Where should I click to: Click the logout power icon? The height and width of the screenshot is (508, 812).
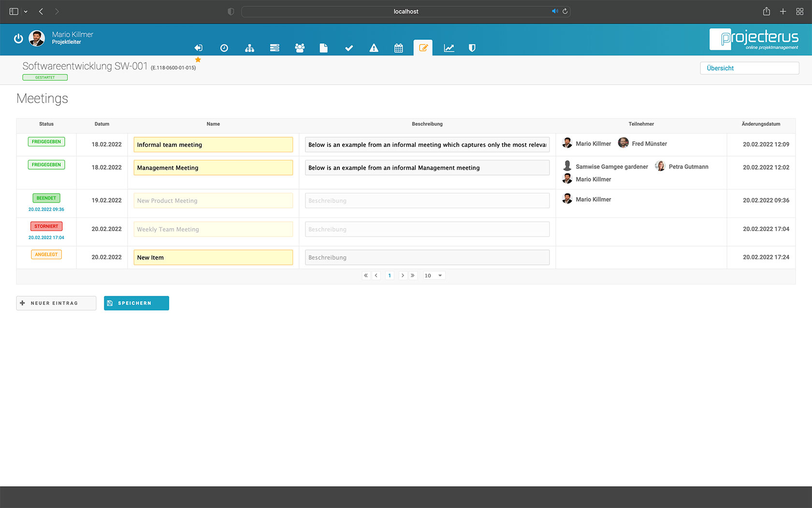[18, 39]
